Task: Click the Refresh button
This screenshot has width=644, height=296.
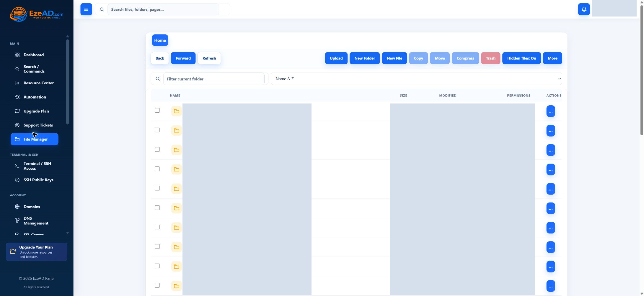Action: click(209, 58)
